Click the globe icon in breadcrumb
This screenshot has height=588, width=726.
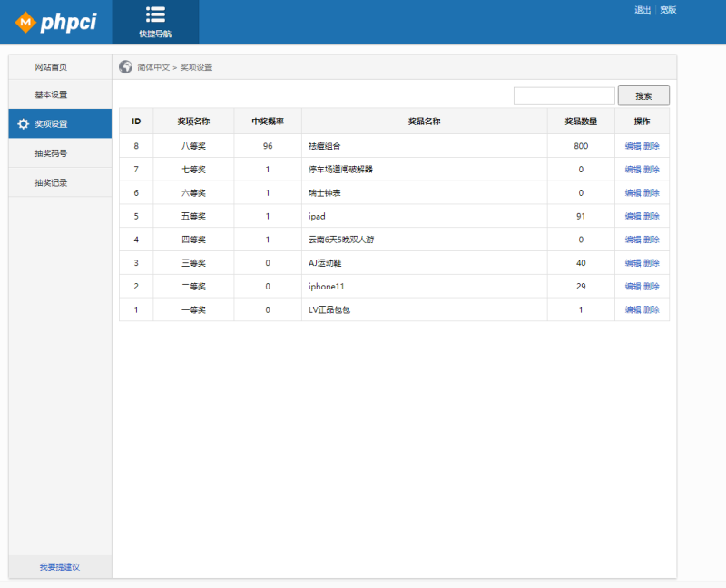pyautogui.click(x=125, y=66)
